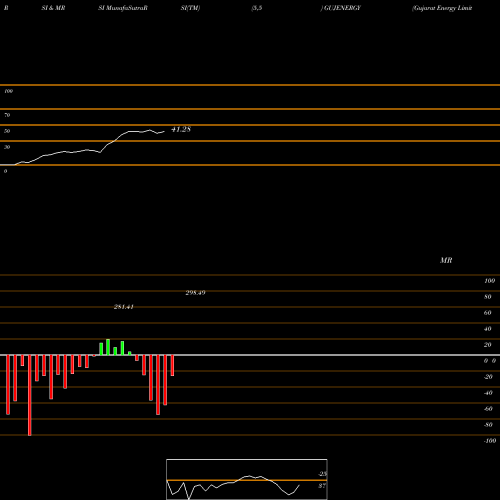Click the 41.28 RSI value label
The image size is (500, 500).
(181, 129)
